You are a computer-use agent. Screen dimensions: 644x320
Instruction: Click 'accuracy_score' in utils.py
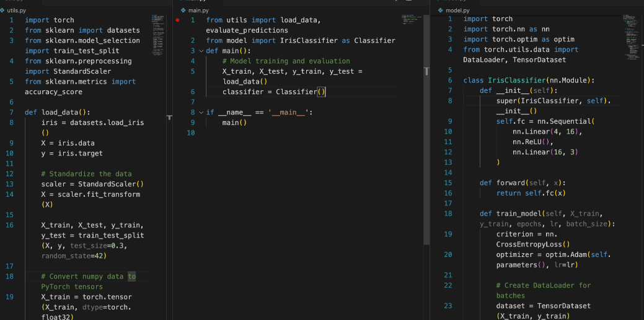(53, 92)
